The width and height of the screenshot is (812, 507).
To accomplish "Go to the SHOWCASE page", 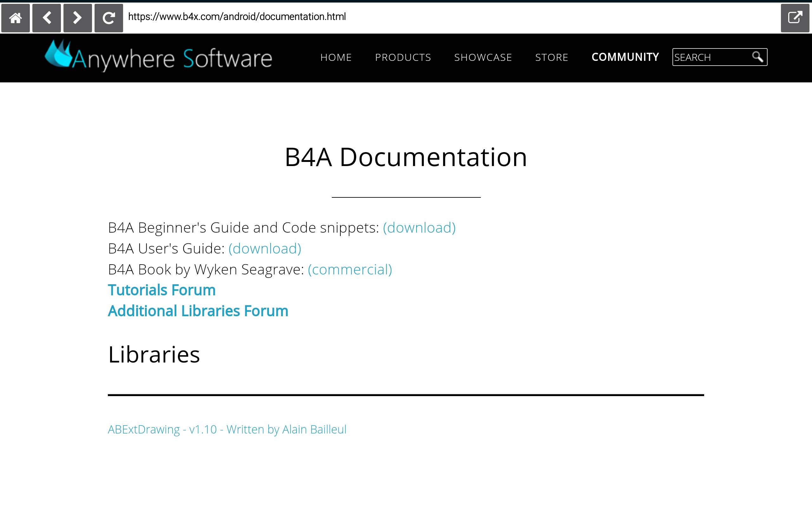I will (483, 57).
